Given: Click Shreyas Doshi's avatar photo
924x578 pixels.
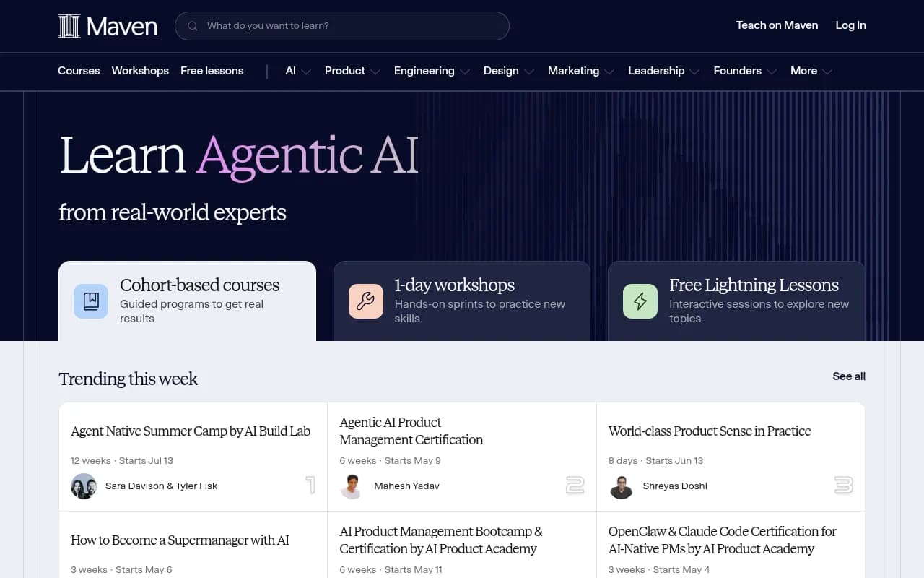Looking at the screenshot, I should click(x=621, y=486).
